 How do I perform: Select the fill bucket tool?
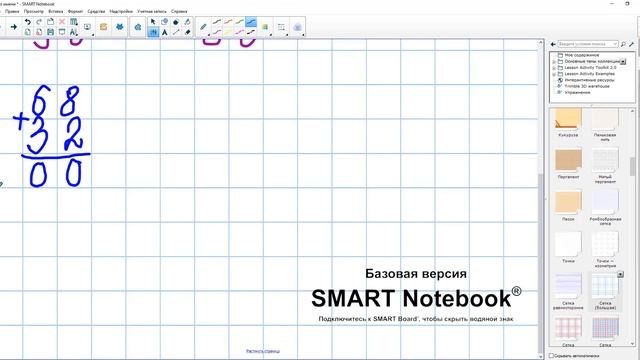[x=176, y=22]
